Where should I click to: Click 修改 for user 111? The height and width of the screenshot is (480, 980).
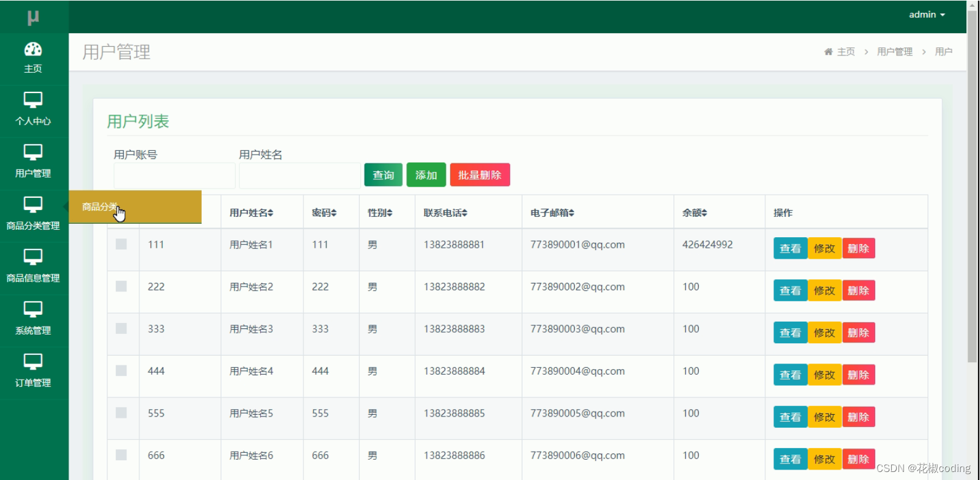pyautogui.click(x=825, y=248)
